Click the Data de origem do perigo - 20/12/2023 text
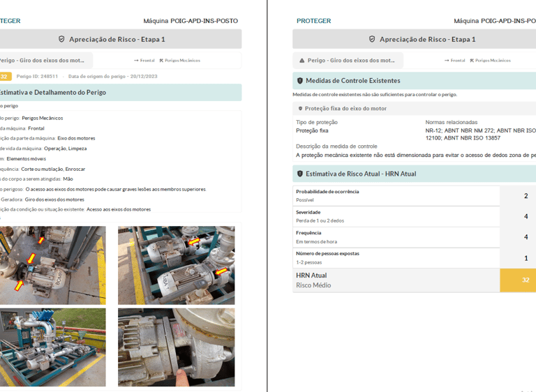 tap(113, 76)
